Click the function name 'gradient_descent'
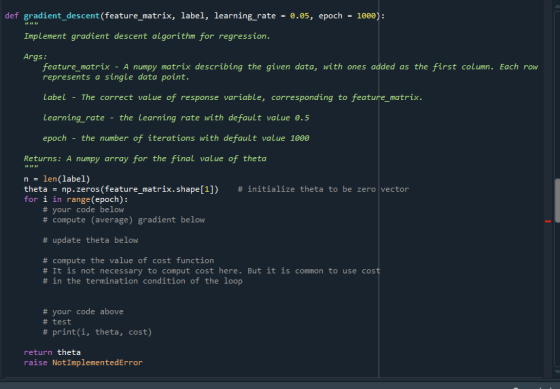 pyautogui.click(x=61, y=16)
